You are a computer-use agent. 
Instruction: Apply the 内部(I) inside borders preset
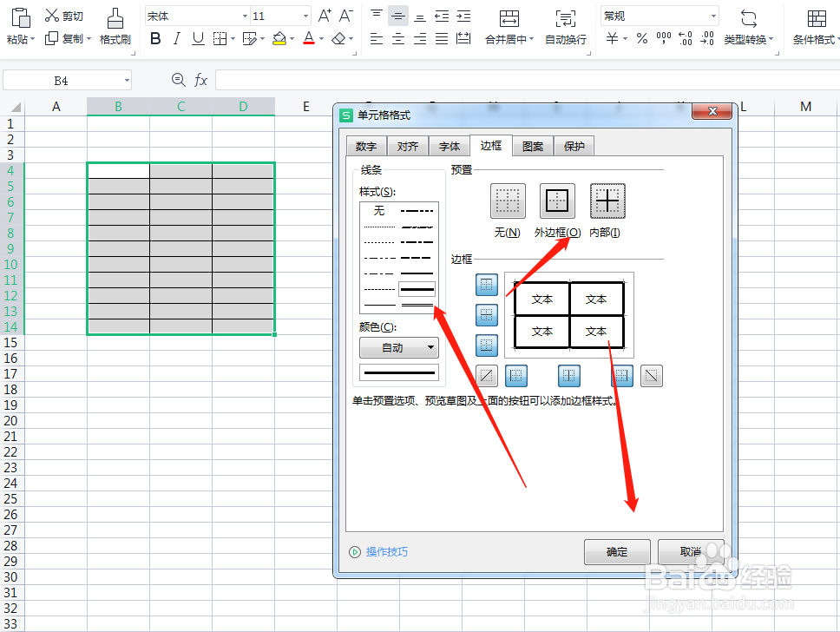coord(607,201)
